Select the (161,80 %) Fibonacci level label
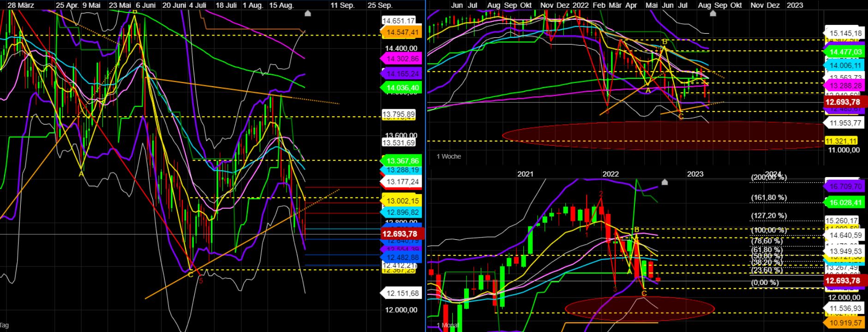The width and height of the screenshot is (868, 332). tap(769, 197)
